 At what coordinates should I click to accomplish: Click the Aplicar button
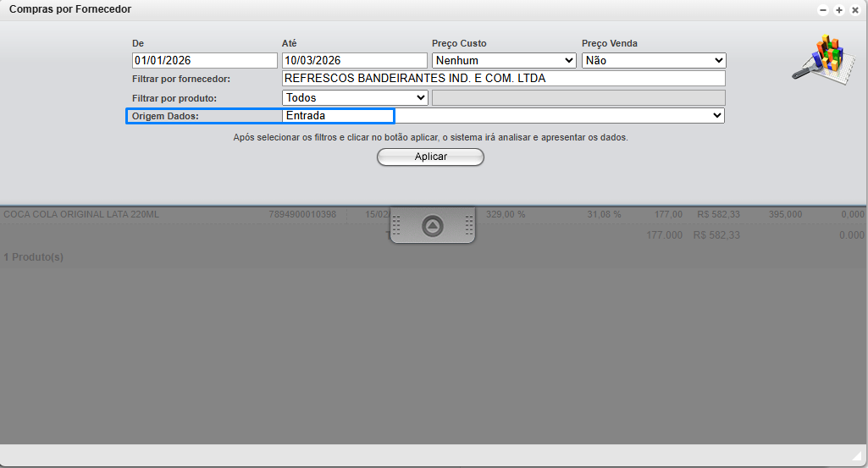[x=430, y=157]
